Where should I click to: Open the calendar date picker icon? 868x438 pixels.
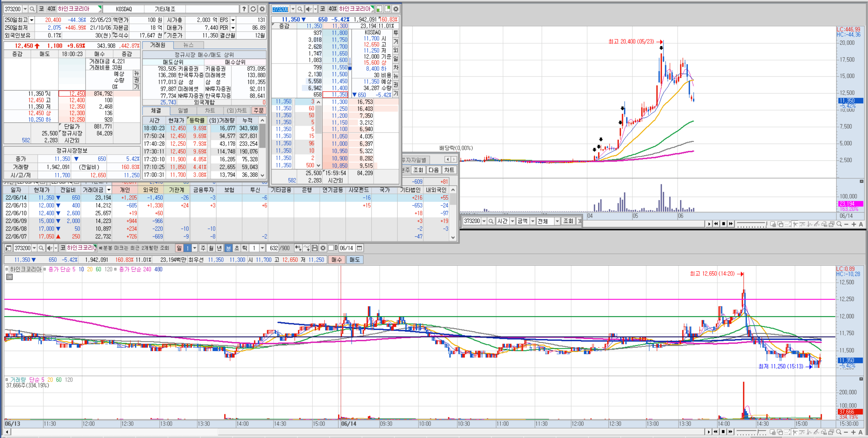359,248
